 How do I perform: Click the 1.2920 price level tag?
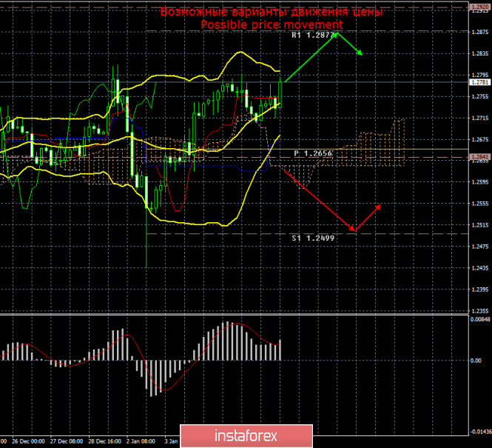(x=480, y=7)
